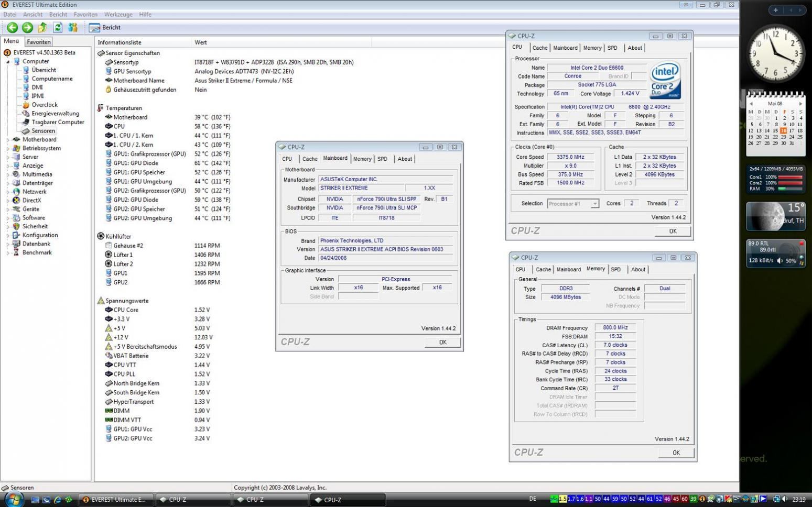Open SPD tab in CPU-Z Mainboard window
This screenshot has width=812, height=507.
[x=383, y=159]
